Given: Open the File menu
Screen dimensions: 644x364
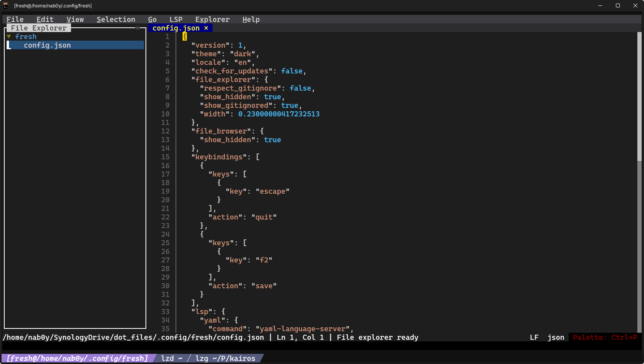Looking at the screenshot, I should 15,20.
